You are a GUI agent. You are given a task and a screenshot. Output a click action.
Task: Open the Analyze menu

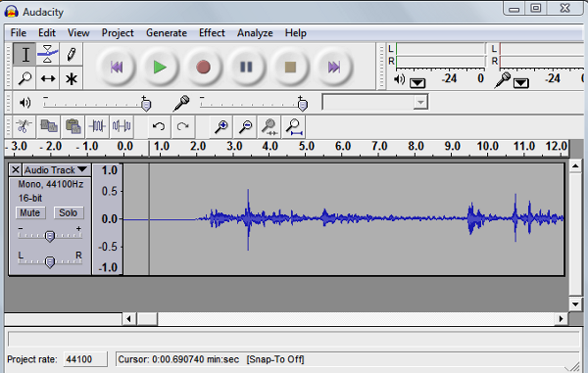[x=255, y=33]
